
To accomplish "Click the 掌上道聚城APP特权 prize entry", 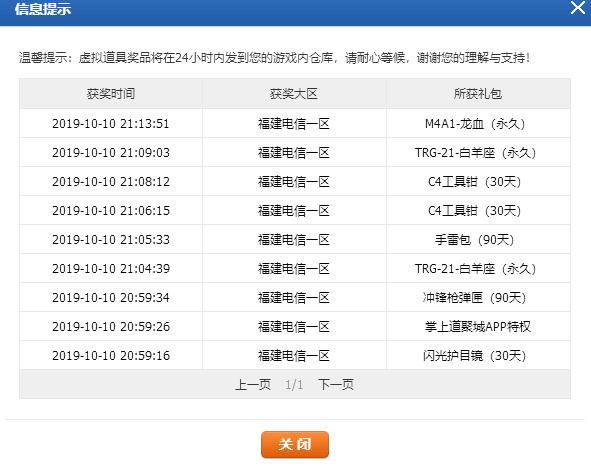I will [x=478, y=326].
